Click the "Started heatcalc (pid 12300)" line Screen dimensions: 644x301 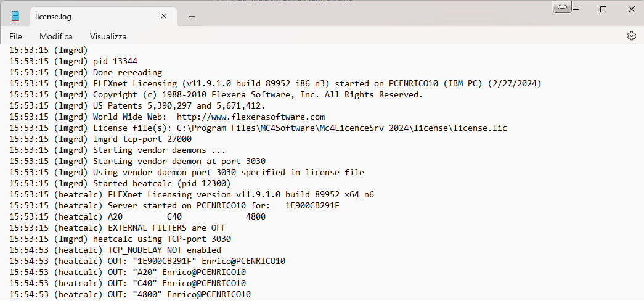pyautogui.click(x=161, y=183)
